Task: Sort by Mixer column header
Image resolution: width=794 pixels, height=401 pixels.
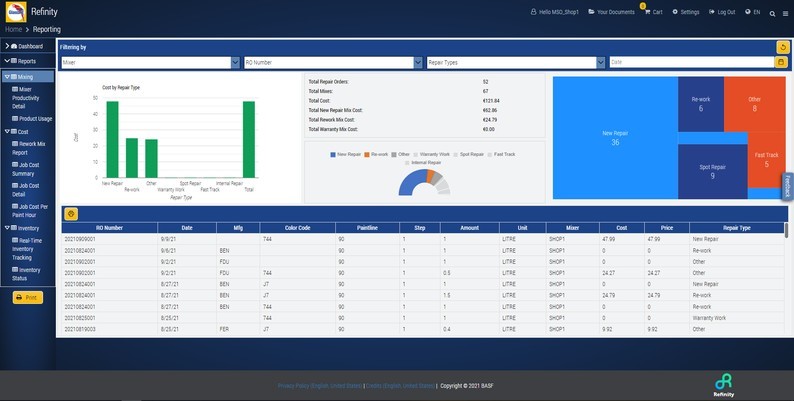Action: point(573,228)
